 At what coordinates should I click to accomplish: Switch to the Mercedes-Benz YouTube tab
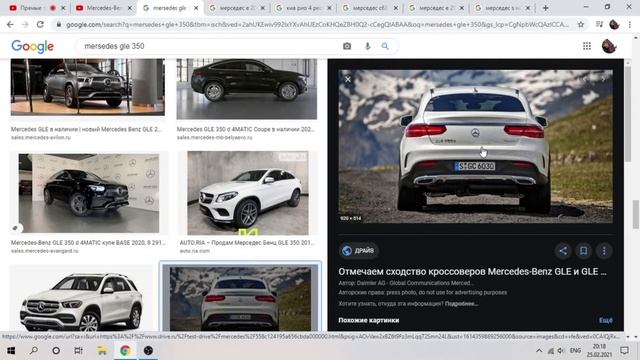tap(103, 8)
